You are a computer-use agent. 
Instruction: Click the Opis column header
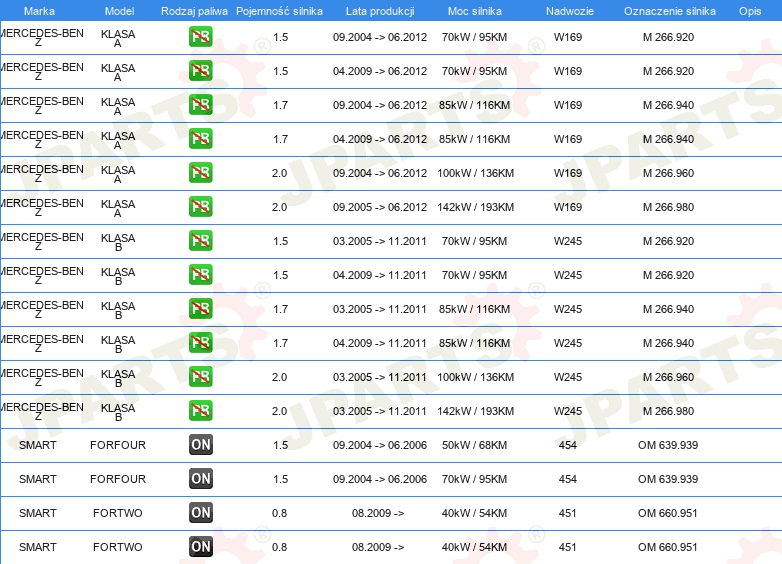click(x=749, y=10)
